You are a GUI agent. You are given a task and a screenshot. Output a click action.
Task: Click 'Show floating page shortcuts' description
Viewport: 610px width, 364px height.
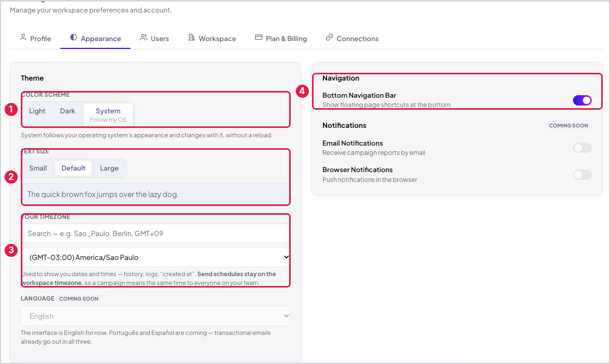coord(386,105)
